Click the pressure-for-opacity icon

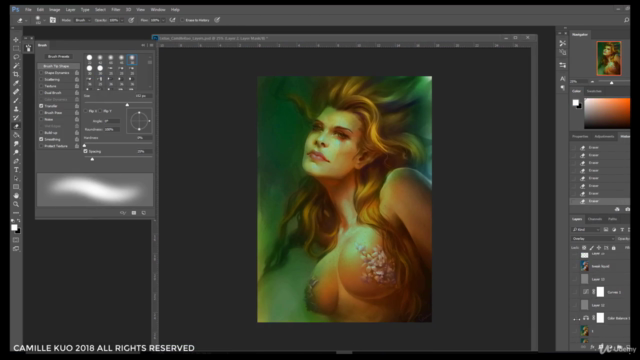click(x=131, y=20)
